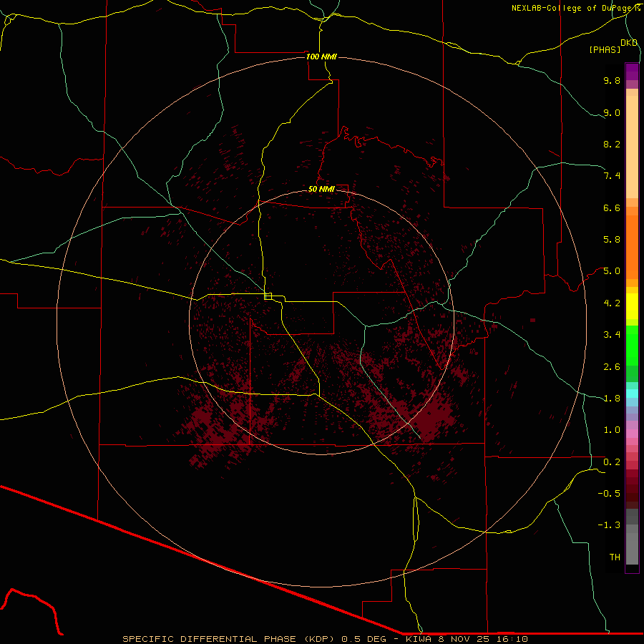
Task: Click the '6.6' color scale value
Action: click(612, 208)
